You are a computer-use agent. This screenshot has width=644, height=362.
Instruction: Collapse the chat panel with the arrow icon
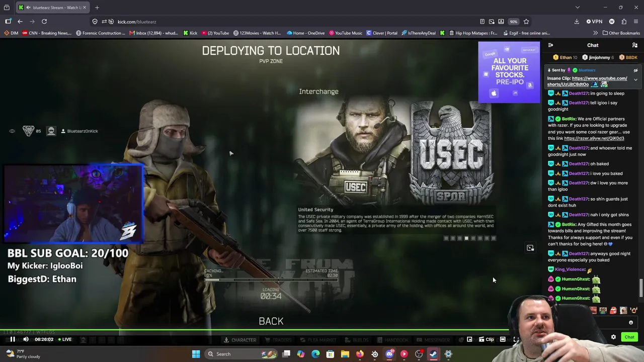click(550, 45)
